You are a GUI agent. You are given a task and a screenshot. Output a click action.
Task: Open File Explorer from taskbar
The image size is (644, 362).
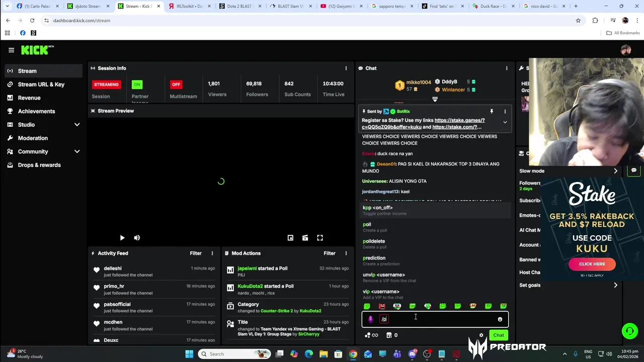(x=324, y=354)
